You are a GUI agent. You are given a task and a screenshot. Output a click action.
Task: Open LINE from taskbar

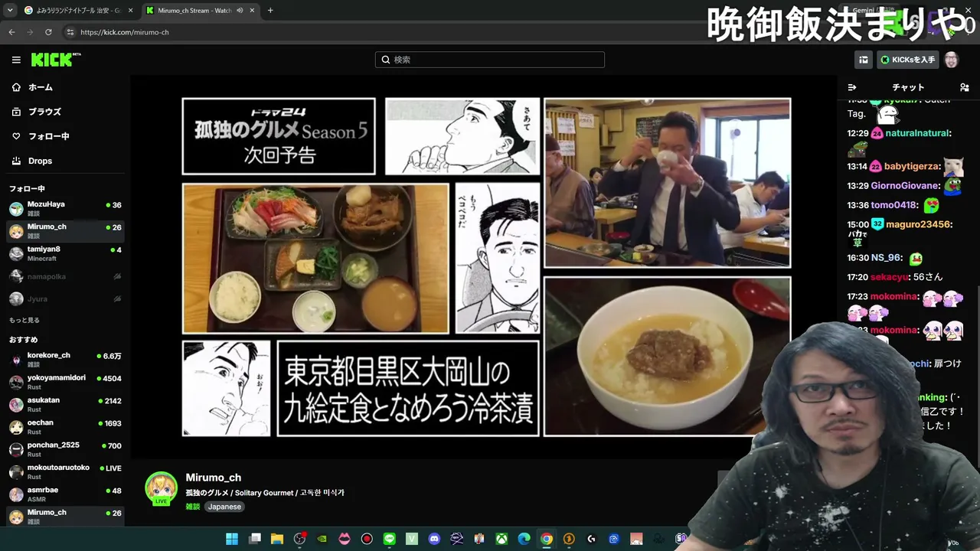pyautogui.click(x=390, y=539)
